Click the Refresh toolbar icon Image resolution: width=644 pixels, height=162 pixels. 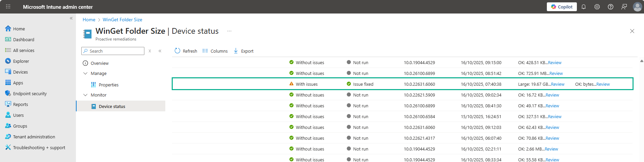tap(177, 51)
